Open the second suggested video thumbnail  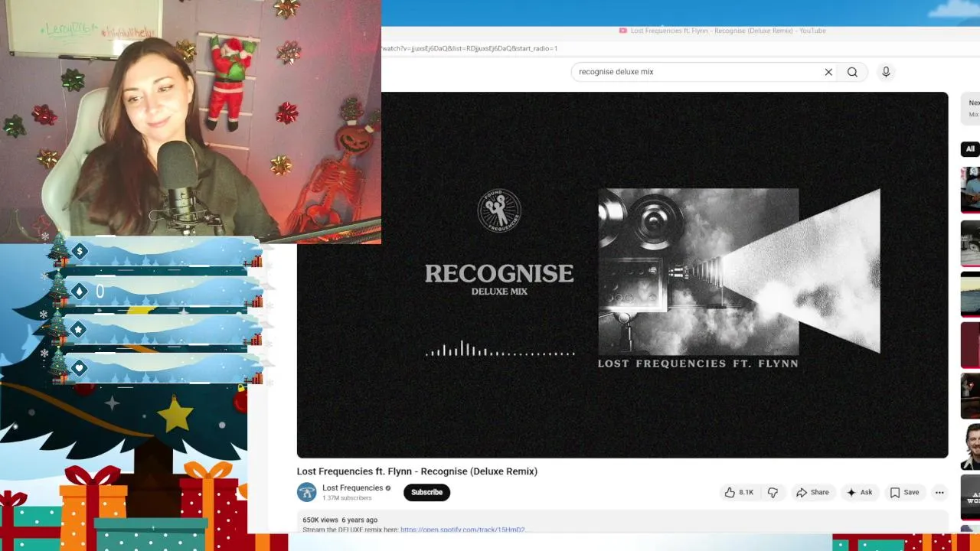pos(970,243)
